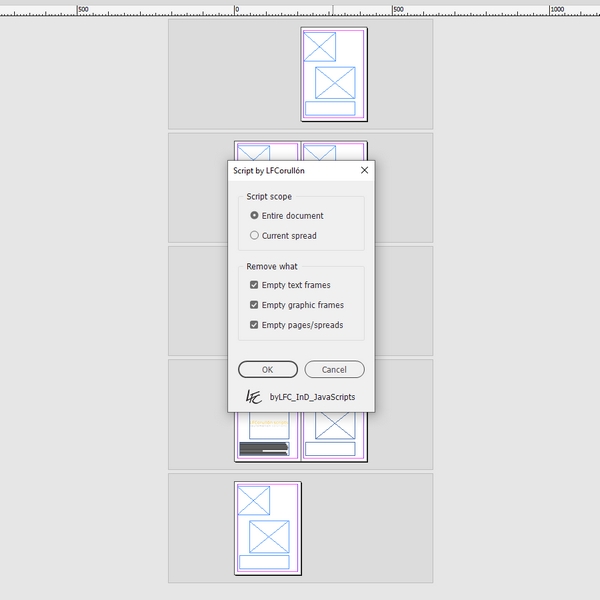Select the large graphic frame on the last page
The width and height of the screenshot is (600, 600).
269,536
